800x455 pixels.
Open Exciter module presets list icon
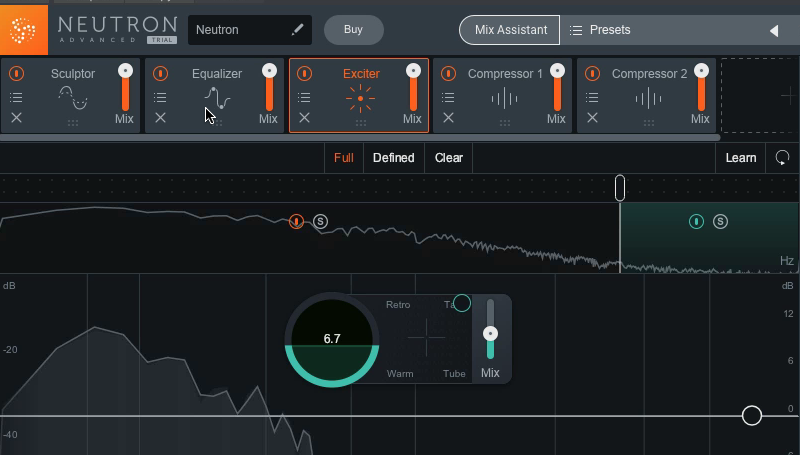point(304,97)
